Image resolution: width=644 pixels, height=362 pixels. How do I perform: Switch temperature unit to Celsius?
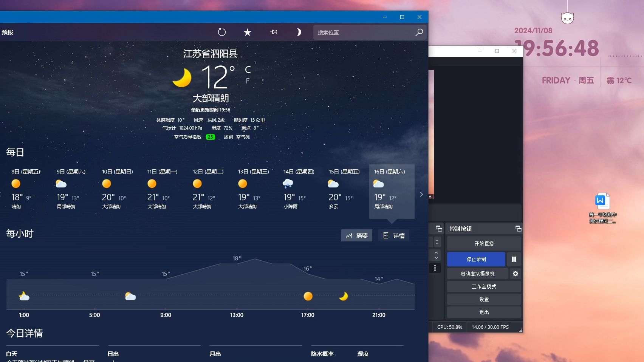click(248, 70)
